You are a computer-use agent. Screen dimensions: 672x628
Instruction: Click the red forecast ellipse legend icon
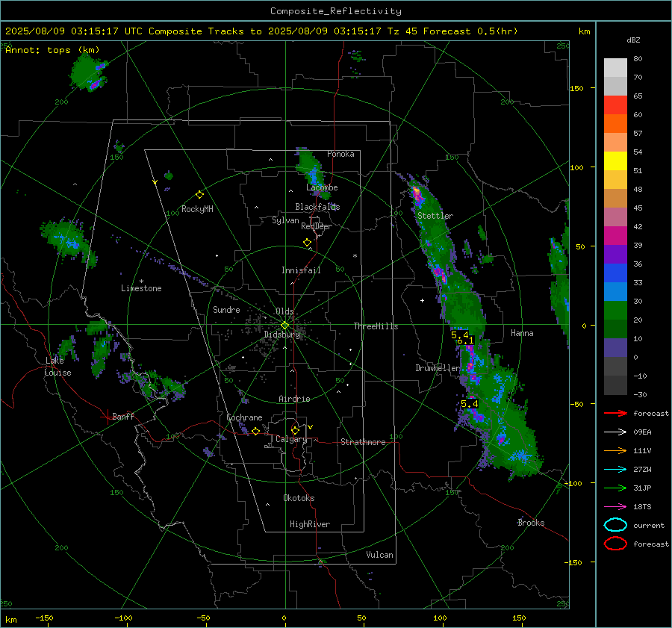[x=615, y=544]
